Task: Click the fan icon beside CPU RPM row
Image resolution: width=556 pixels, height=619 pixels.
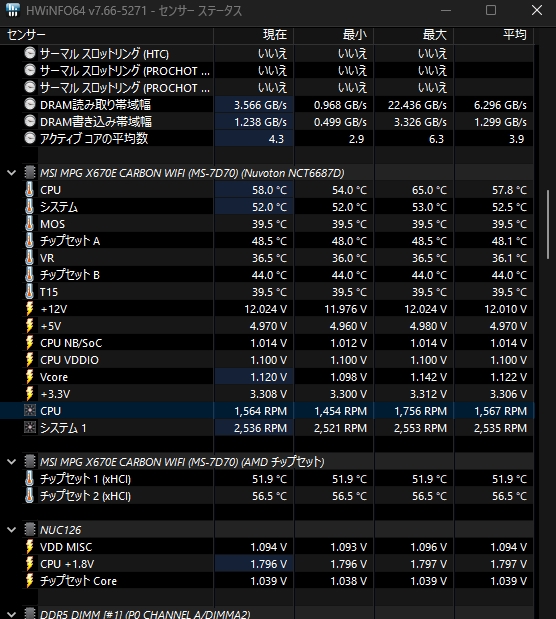Action: (x=30, y=411)
